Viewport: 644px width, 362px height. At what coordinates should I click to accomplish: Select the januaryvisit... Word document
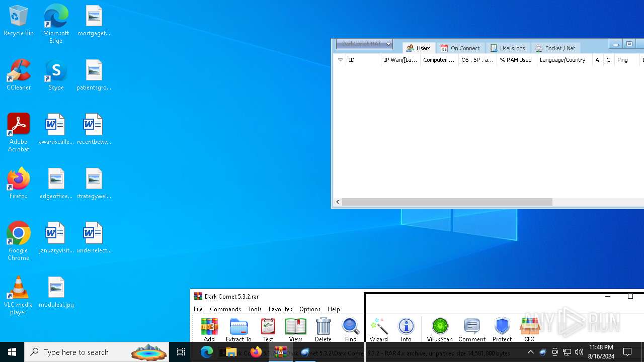coord(56,238)
